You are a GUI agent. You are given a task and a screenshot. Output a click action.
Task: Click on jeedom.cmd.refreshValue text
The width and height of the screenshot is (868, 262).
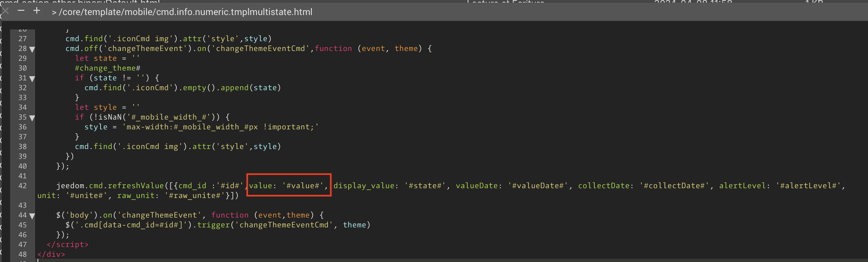(110, 186)
